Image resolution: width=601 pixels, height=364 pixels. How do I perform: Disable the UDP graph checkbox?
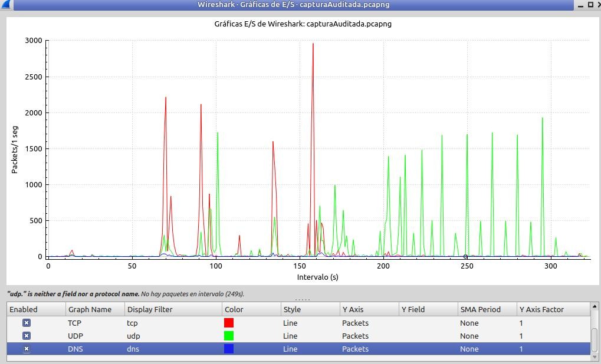27,336
